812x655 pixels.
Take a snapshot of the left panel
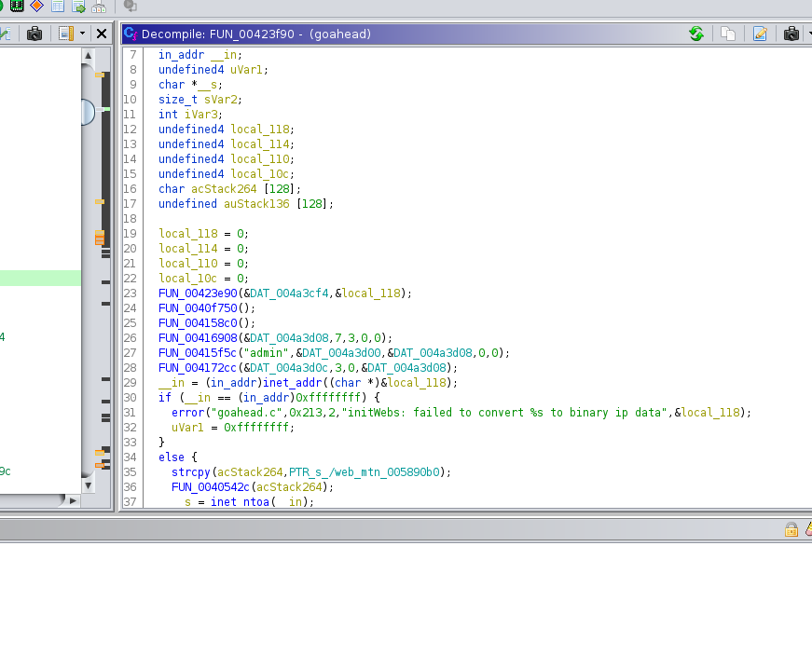pyautogui.click(x=34, y=34)
